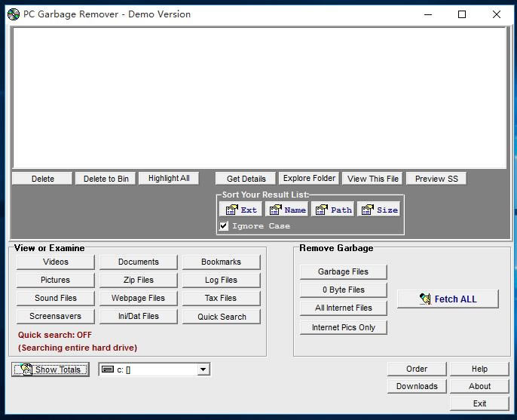Image resolution: width=517 pixels, height=420 pixels.
Task: Find Internet Pics Only
Action: 343,327
